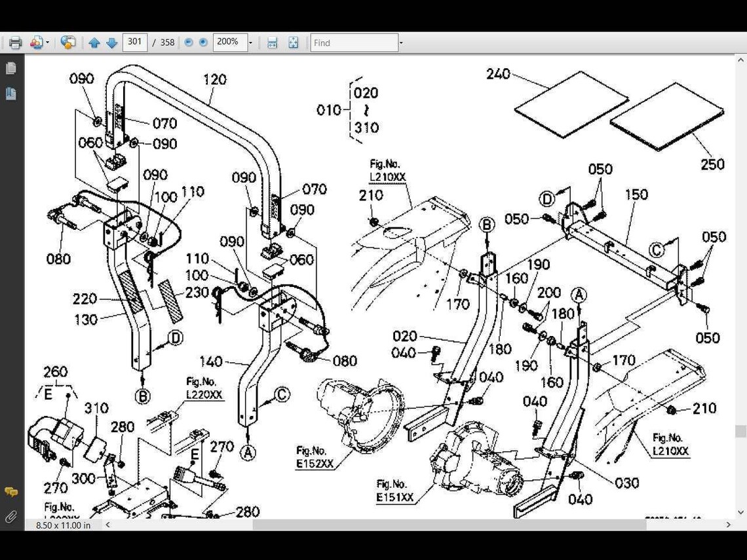The width and height of the screenshot is (747, 560).
Task: Go to the previous page
Action: pos(94,42)
